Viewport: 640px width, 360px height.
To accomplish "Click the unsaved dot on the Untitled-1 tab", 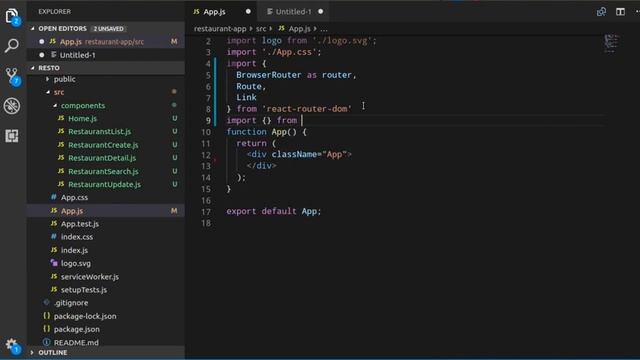I will pyautogui.click(x=321, y=11).
